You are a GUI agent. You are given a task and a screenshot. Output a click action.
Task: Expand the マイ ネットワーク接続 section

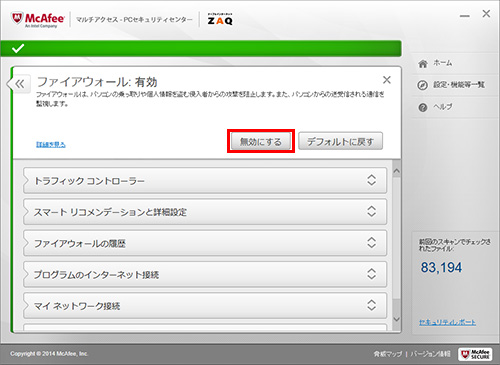pos(205,306)
